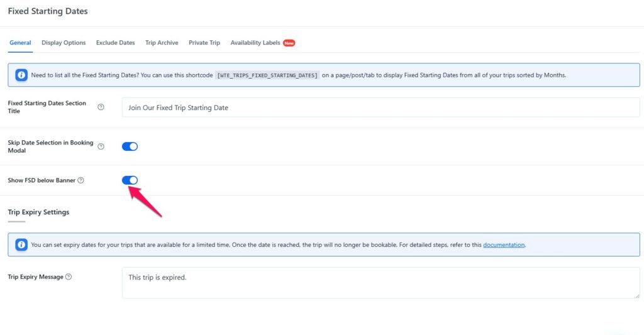Screen dimensions: 644x335
Task: Click the info icon in the shortcode notice
Action: click(21, 75)
